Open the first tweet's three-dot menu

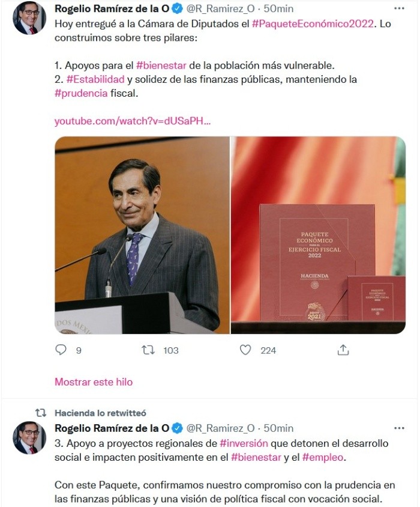click(400, 8)
